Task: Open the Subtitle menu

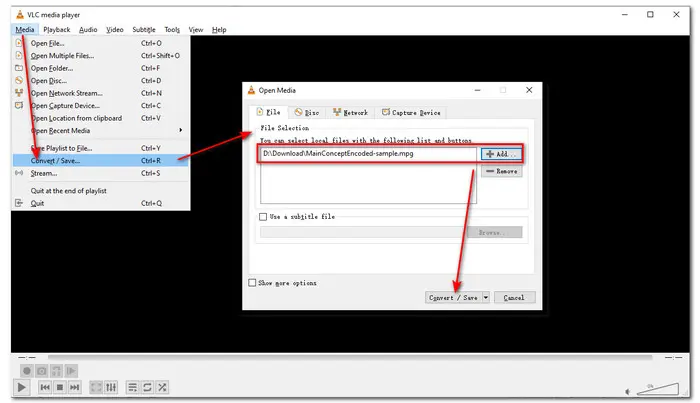Action: click(144, 29)
